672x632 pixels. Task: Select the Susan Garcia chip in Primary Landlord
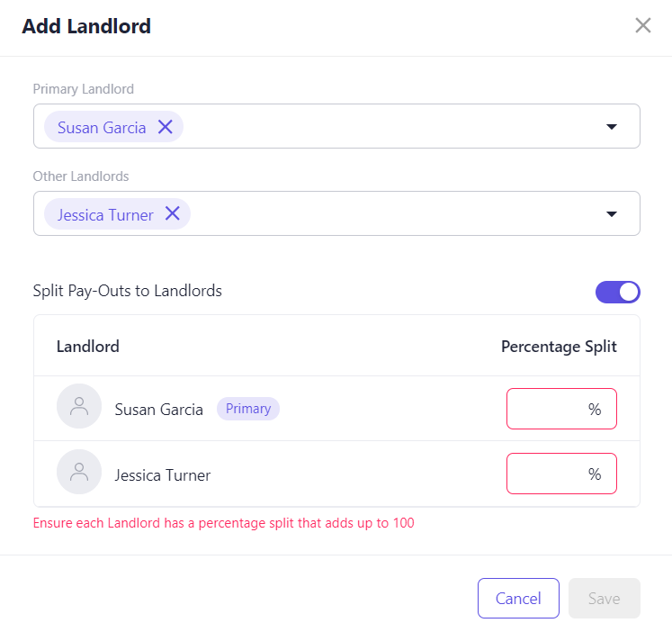click(x=102, y=127)
